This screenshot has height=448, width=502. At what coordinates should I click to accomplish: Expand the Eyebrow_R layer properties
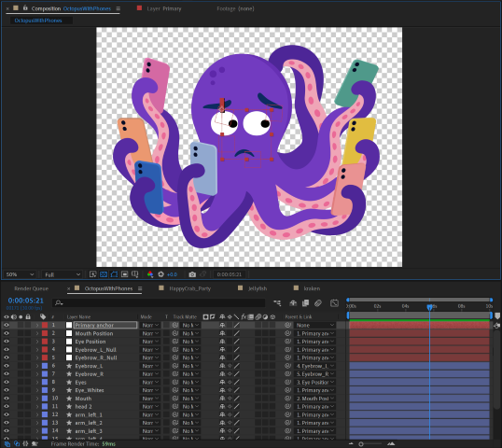coord(37,374)
